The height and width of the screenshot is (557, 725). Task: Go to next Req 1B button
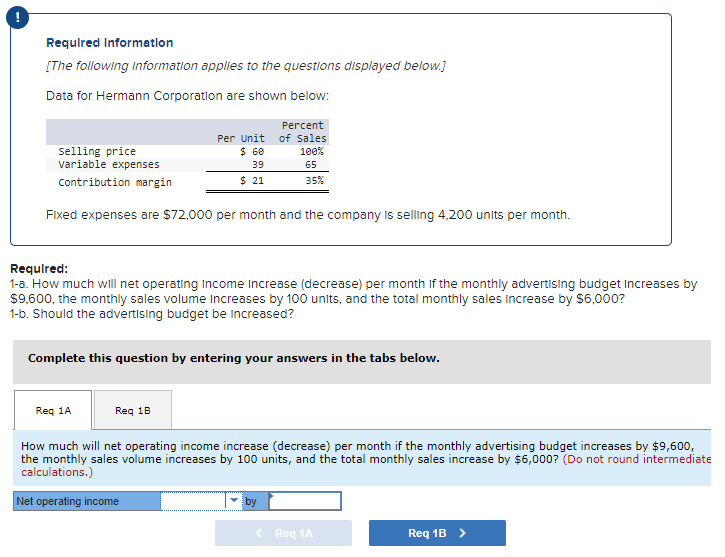pos(437,533)
